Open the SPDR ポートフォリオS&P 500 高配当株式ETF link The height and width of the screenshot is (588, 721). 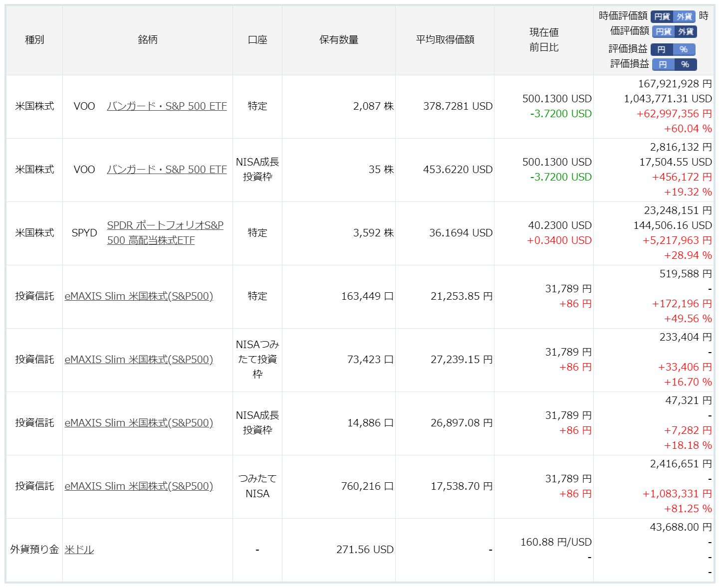tap(165, 232)
